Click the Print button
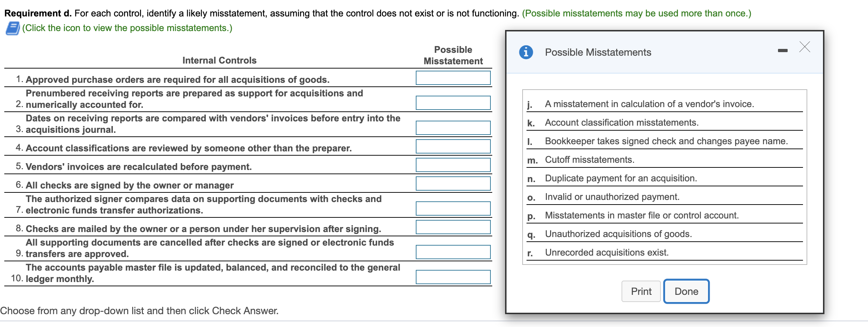868x327 pixels. pyautogui.click(x=640, y=291)
